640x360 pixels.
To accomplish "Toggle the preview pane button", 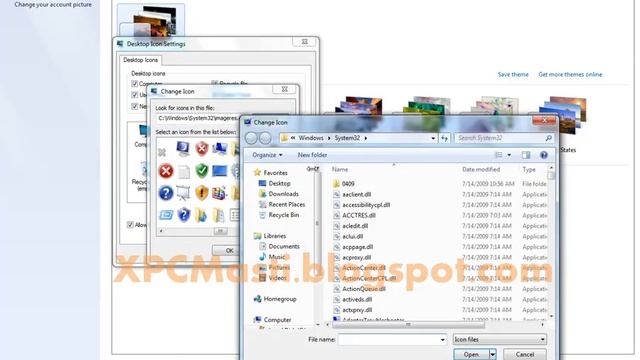I will 526,155.
